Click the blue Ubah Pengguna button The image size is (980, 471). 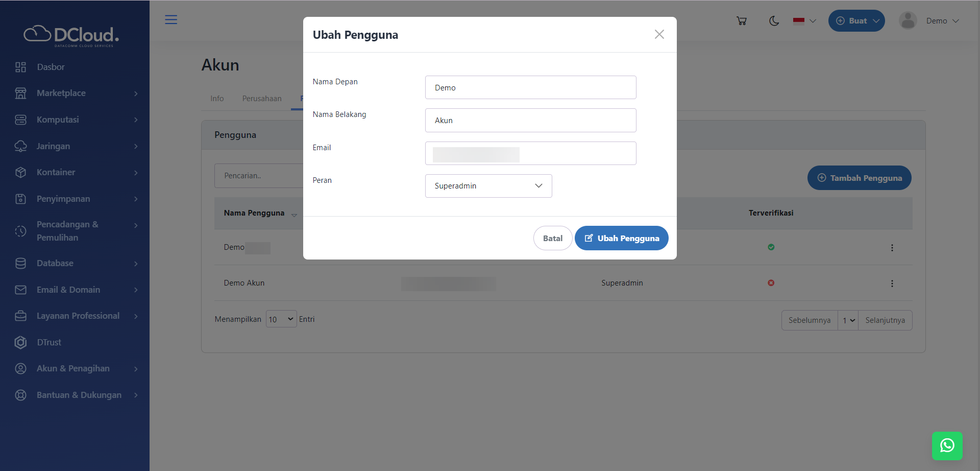click(x=621, y=238)
